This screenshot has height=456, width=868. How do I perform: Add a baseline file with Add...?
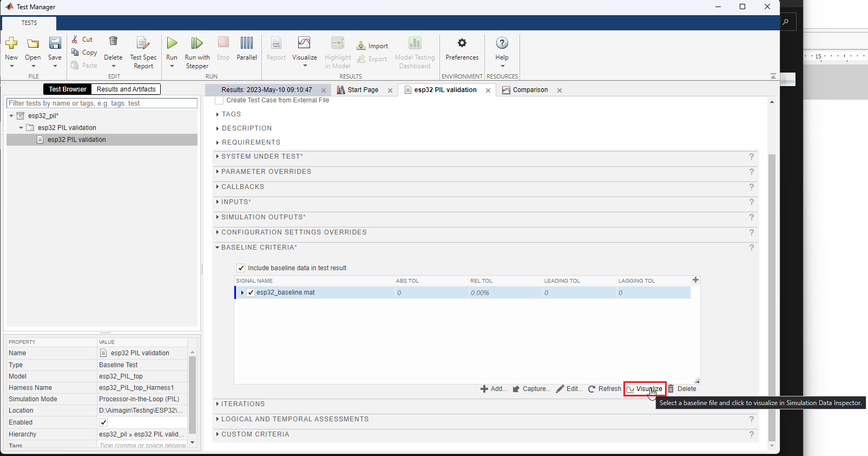tap(494, 389)
